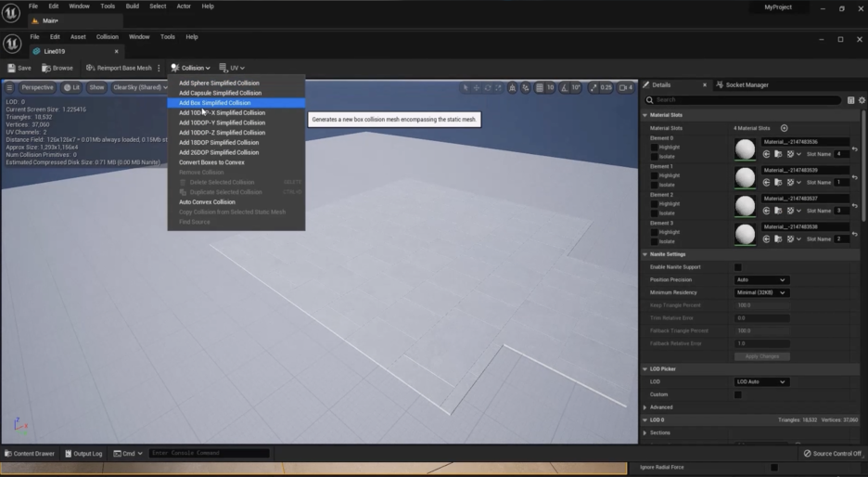Choose Auto Convex Collision
This screenshot has width=868, height=477.
(236, 202)
